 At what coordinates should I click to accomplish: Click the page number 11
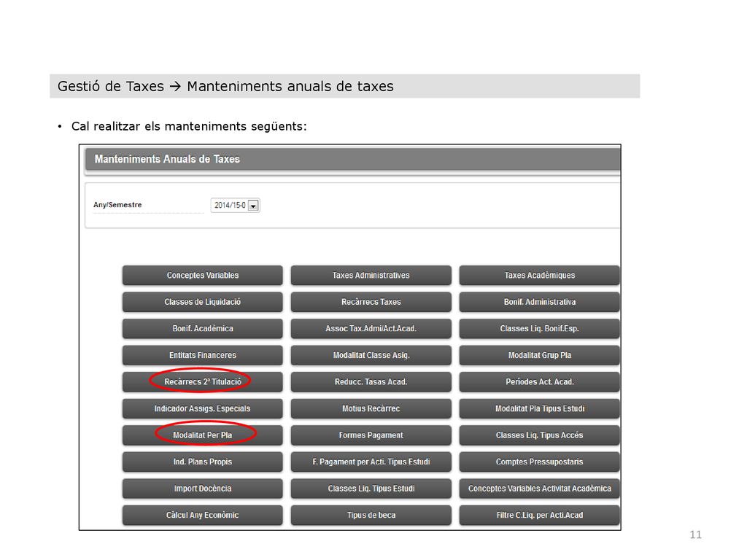pyautogui.click(x=695, y=534)
